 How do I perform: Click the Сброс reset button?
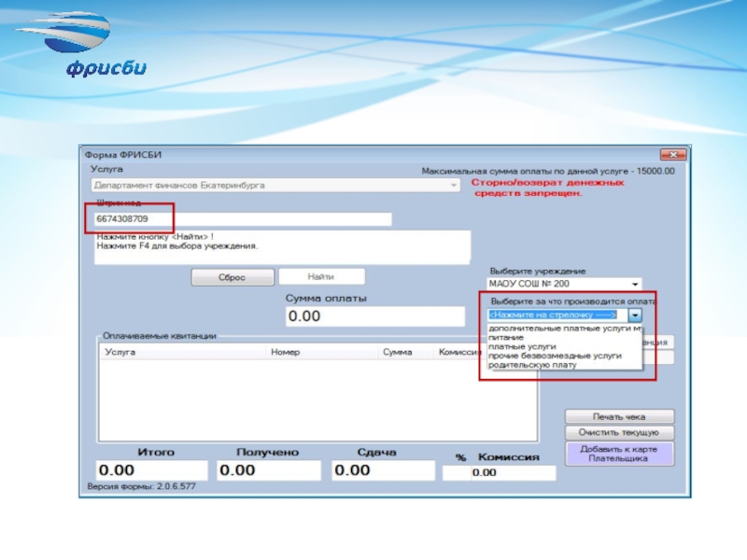point(233,277)
